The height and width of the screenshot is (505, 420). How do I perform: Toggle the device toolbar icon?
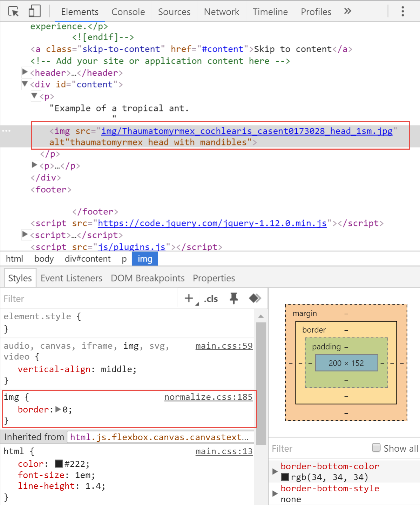pos(34,11)
